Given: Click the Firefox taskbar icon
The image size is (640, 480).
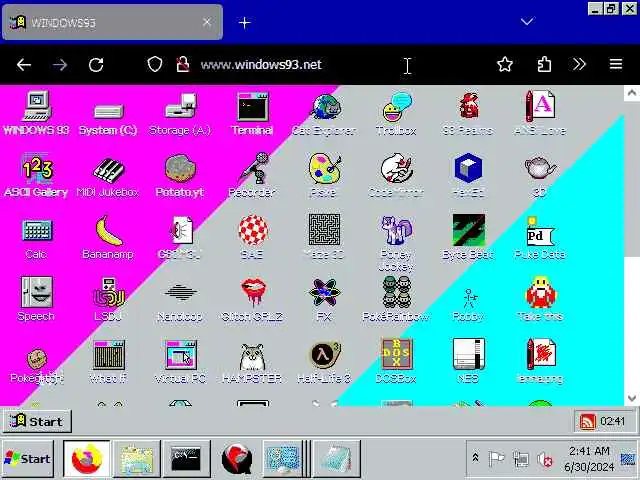Looking at the screenshot, I should pyautogui.click(x=87, y=459).
